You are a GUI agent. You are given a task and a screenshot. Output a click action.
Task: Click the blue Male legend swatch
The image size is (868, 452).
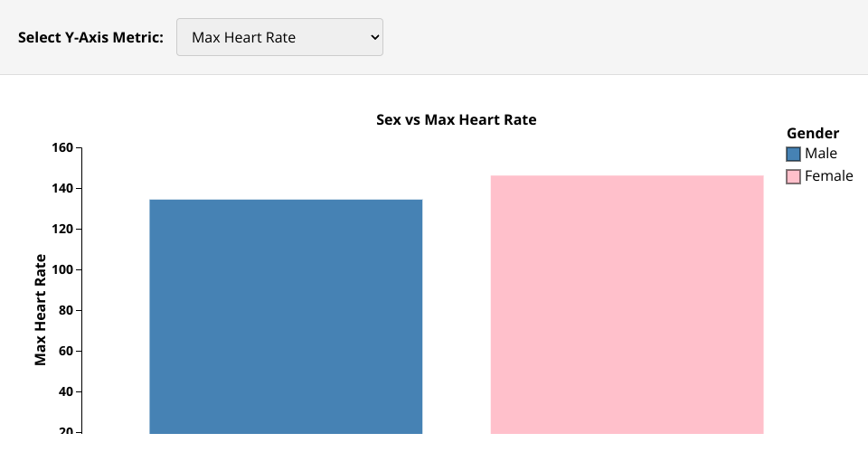click(794, 154)
